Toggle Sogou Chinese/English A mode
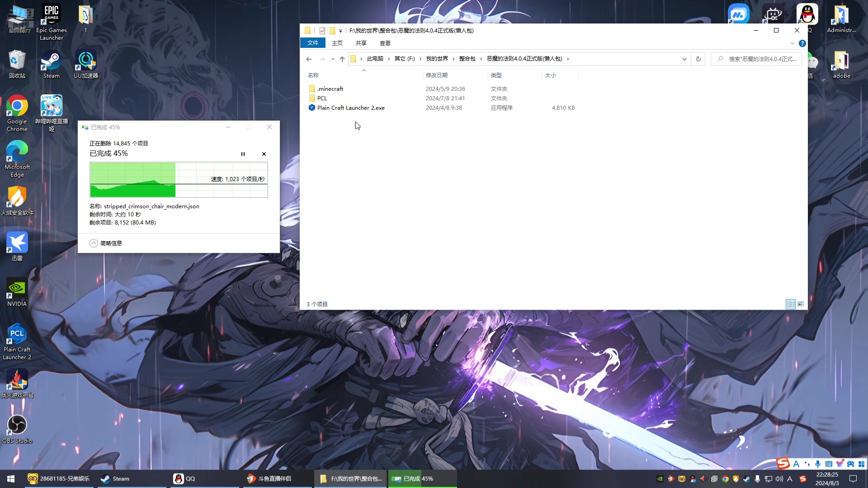Screen dimensions: 868x488 click(x=796, y=464)
